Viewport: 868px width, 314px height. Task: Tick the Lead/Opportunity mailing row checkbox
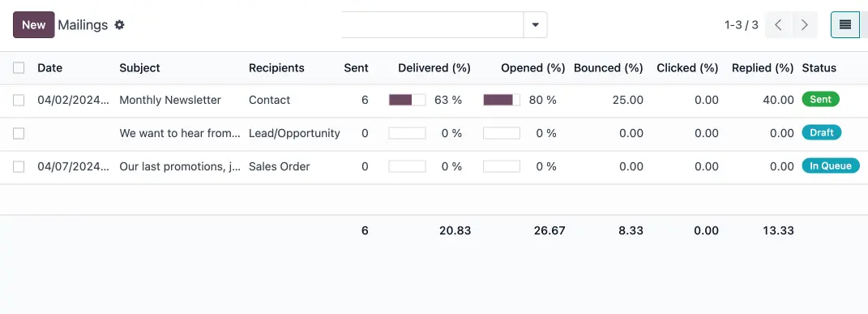[x=19, y=133]
